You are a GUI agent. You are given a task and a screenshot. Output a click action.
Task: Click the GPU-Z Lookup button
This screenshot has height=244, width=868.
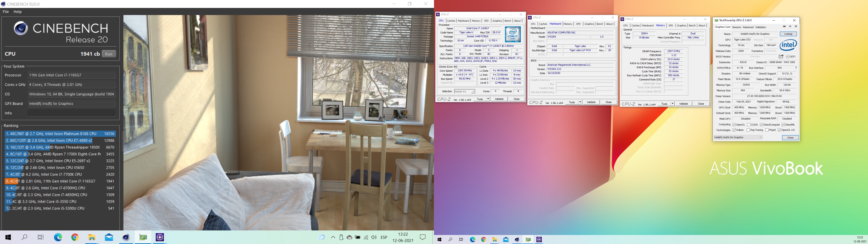pos(788,34)
